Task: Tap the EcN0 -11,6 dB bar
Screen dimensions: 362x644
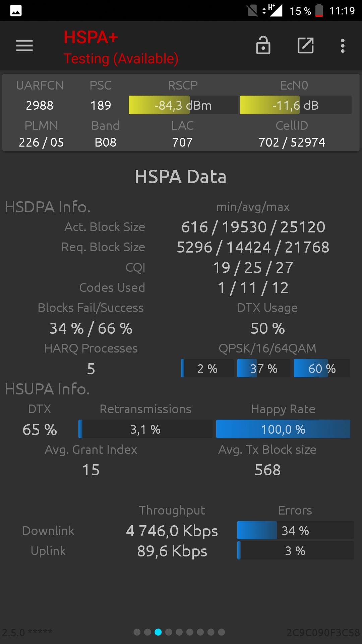Action: point(296,105)
